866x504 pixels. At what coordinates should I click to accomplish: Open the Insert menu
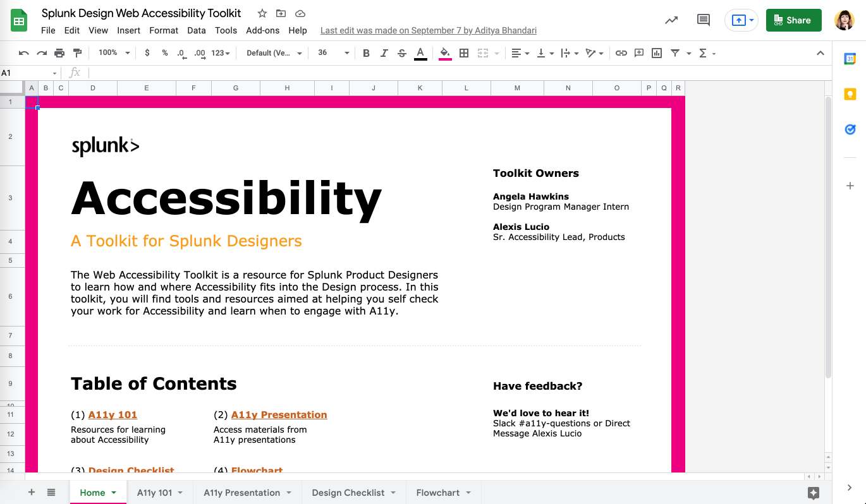click(129, 30)
